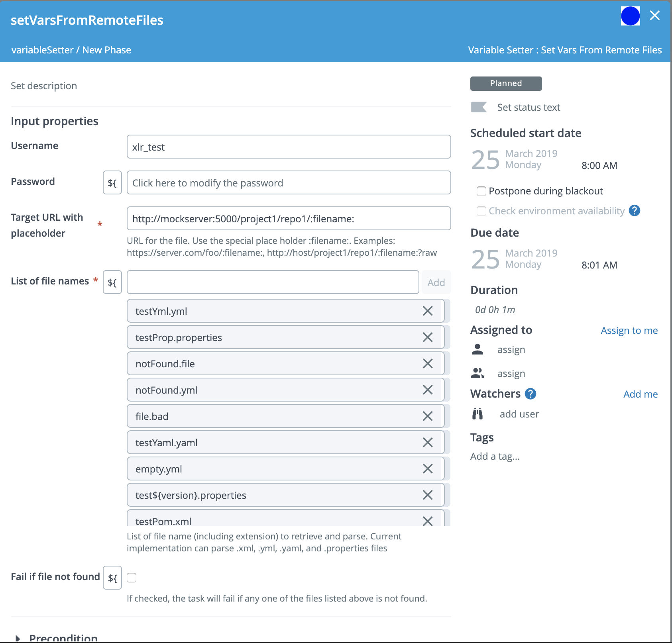Click Variable Setter task type label
This screenshot has height=643, width=672.
coord(565,50)
